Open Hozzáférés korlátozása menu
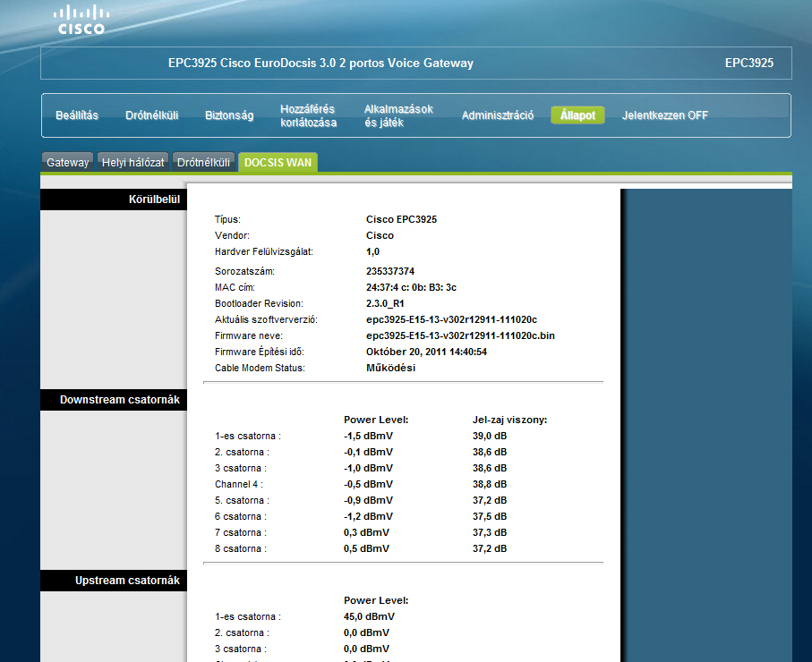 tap(309, 116)
